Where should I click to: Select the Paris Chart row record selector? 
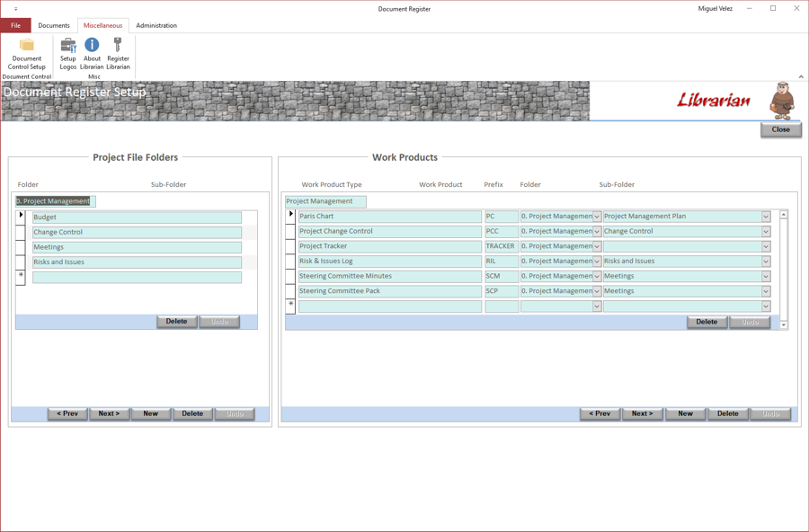coord(290,217)
